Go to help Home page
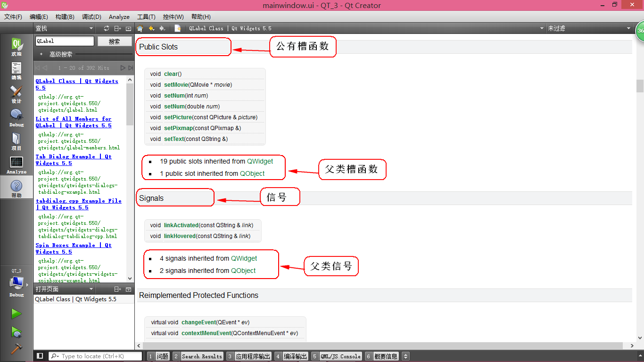Screen dimensions: 644x362 (x=140, y=28)
